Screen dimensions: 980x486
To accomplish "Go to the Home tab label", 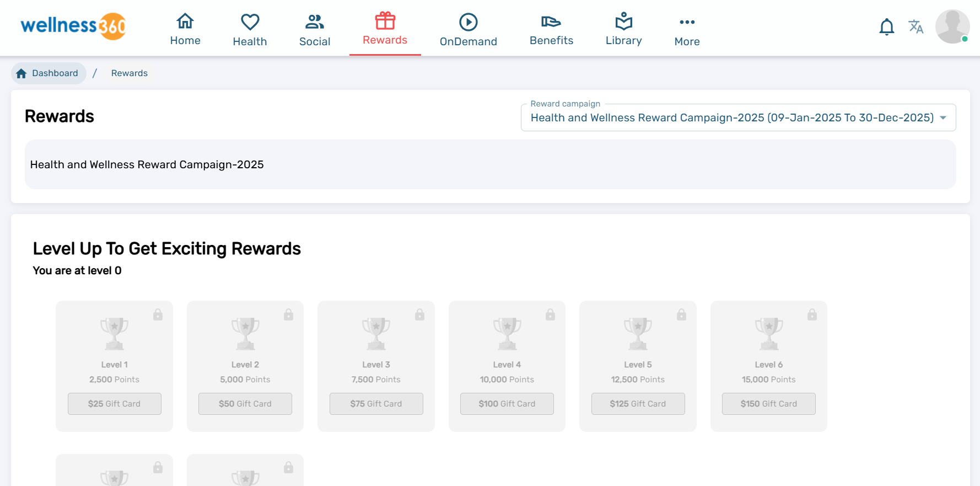I will pyautogui.click(x=185, y=40).
